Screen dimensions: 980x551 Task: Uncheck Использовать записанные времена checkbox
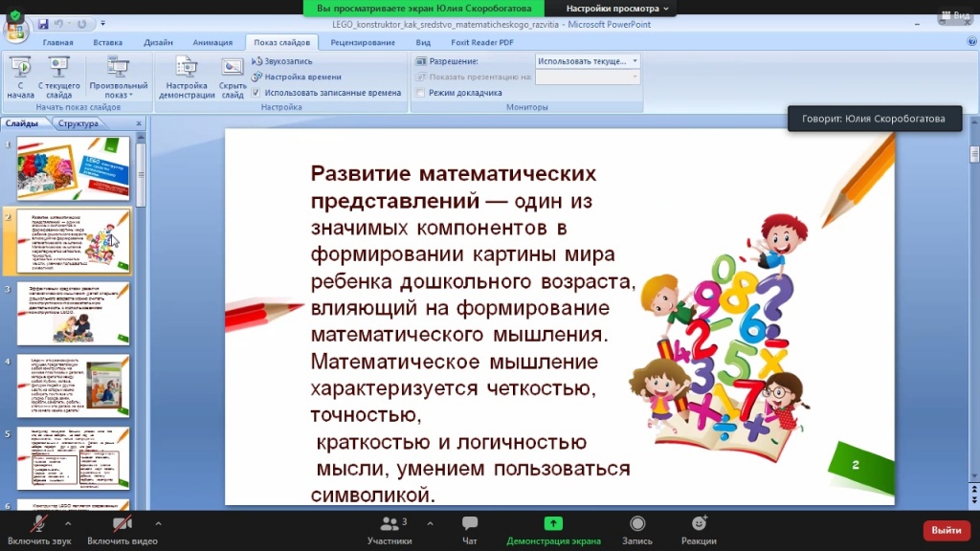256,93
